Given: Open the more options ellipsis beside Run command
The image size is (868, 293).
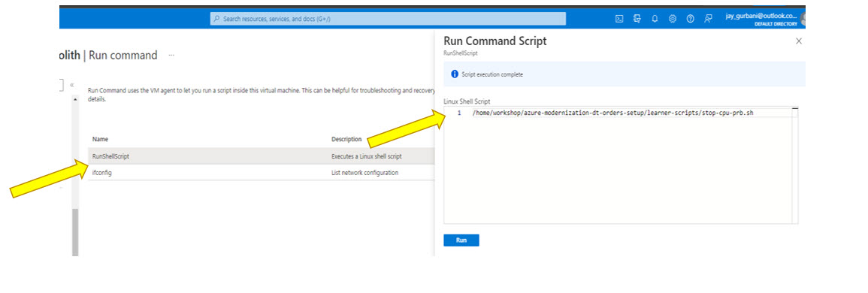Looking at the screenshot, I should pyautogui.click(x=171, y=56).
